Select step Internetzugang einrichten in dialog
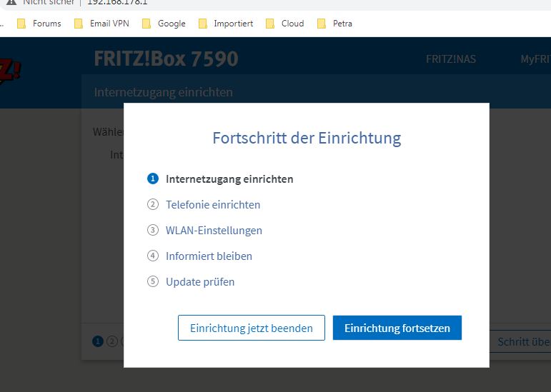The height and width of the screenshot is (392, 551). tap(229, 179)
